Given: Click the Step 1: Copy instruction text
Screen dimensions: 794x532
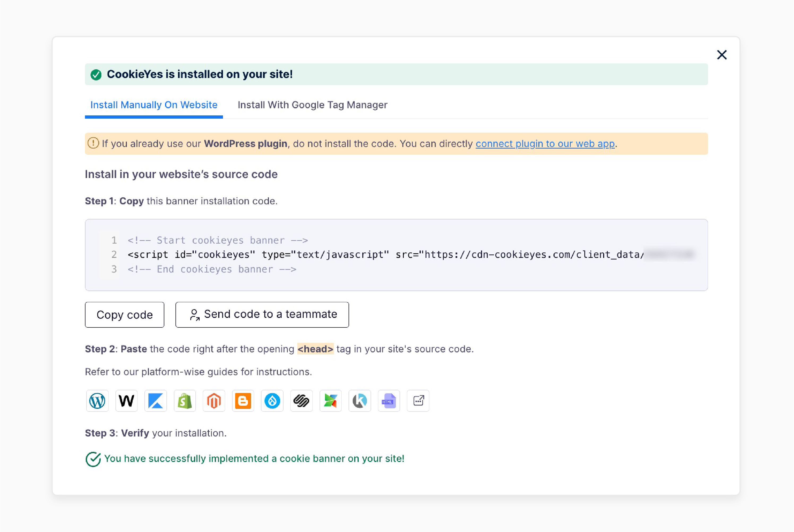Looking at the screenshot, I should click(x=181, y=201).
